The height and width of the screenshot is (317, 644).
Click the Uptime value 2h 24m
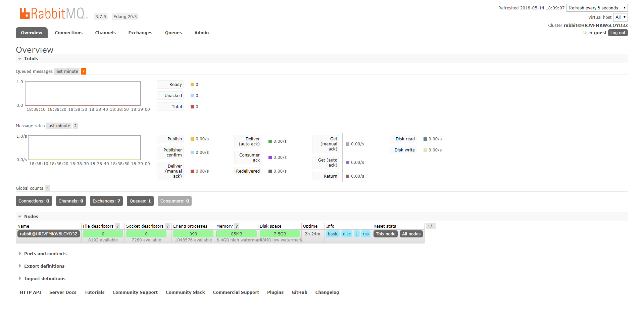(312, 234)
